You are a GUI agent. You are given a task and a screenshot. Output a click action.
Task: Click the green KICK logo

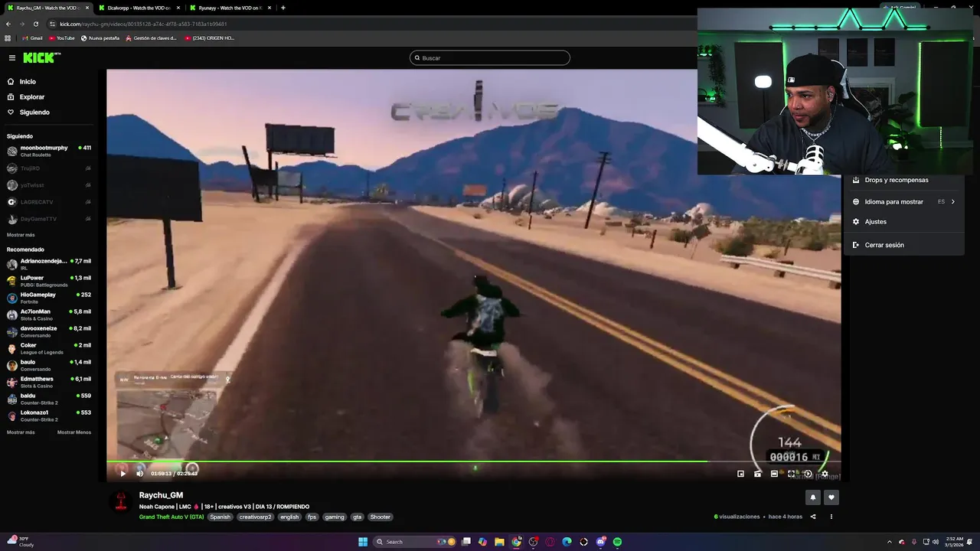(x=41, y=57)
